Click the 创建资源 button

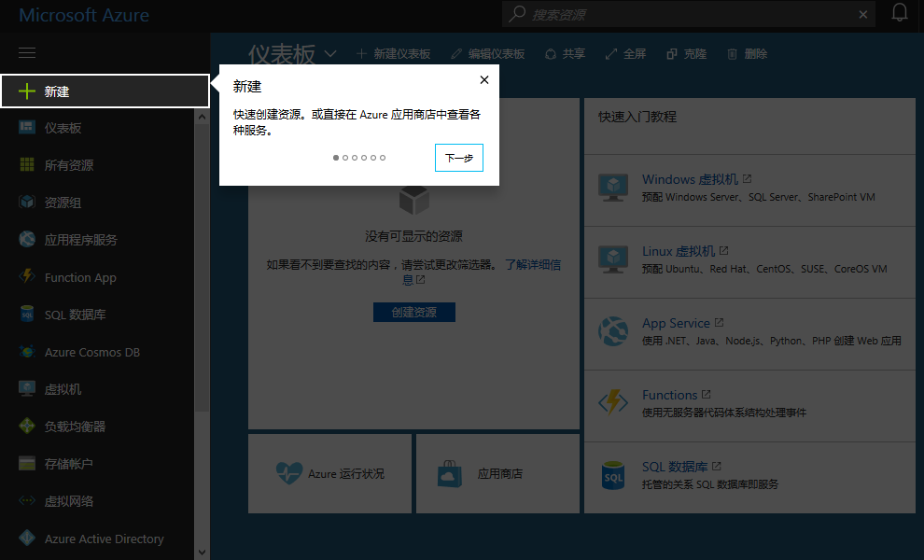(413, 312)
